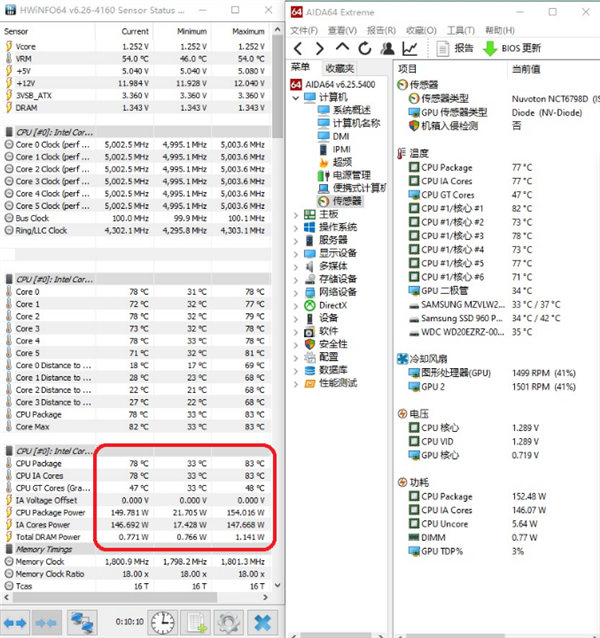Expand the 显示设备 tree node
600x638 pixels.
click(296, 254)
